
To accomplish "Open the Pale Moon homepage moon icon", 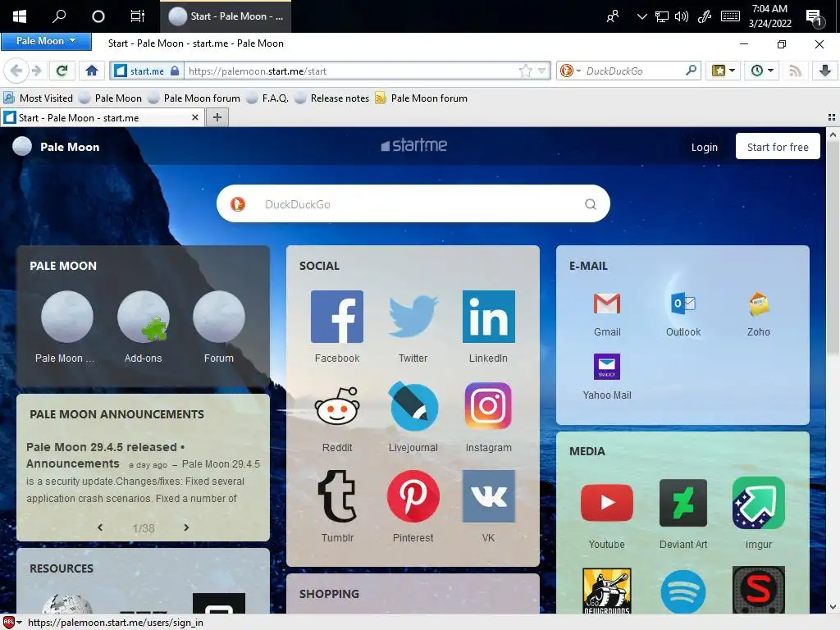I will (67, 317).
